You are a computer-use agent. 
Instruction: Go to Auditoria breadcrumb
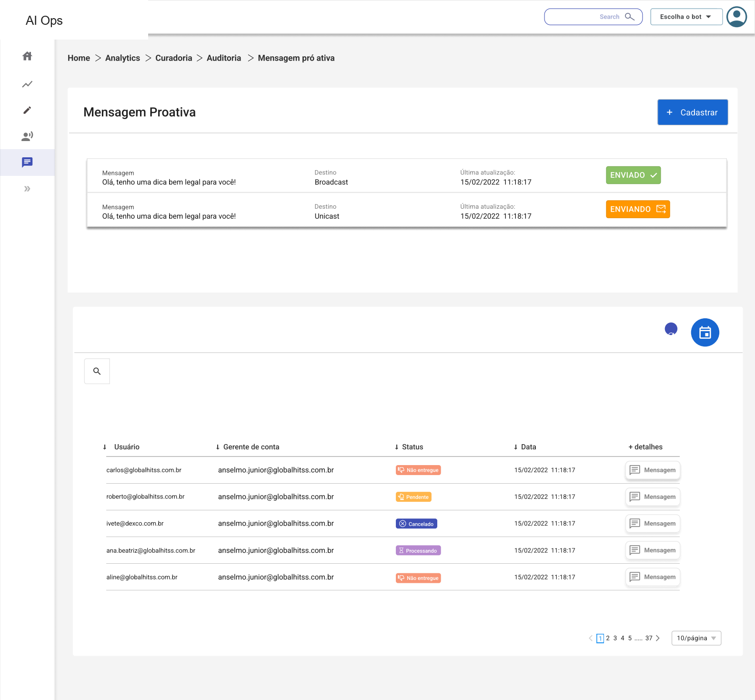click(223, 58)
